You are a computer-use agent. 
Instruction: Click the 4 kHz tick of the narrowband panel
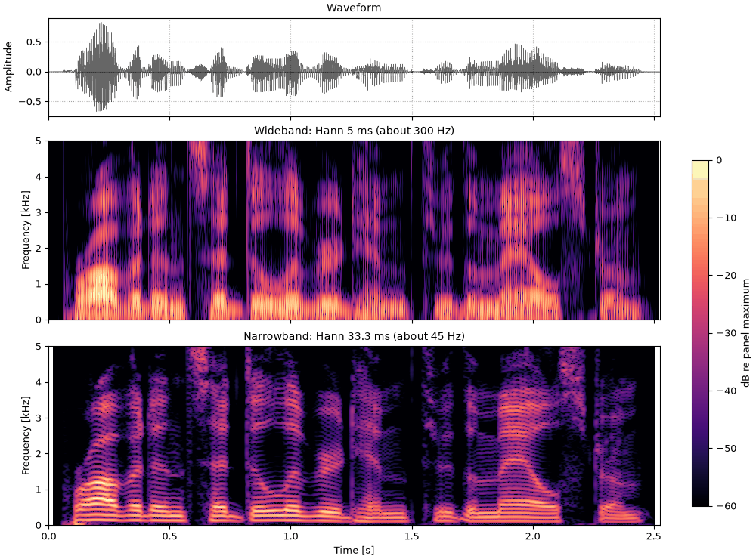point(39,382)
